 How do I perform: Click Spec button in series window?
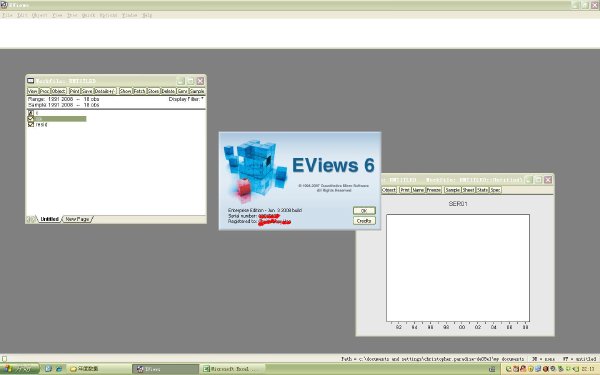(495, 190)
